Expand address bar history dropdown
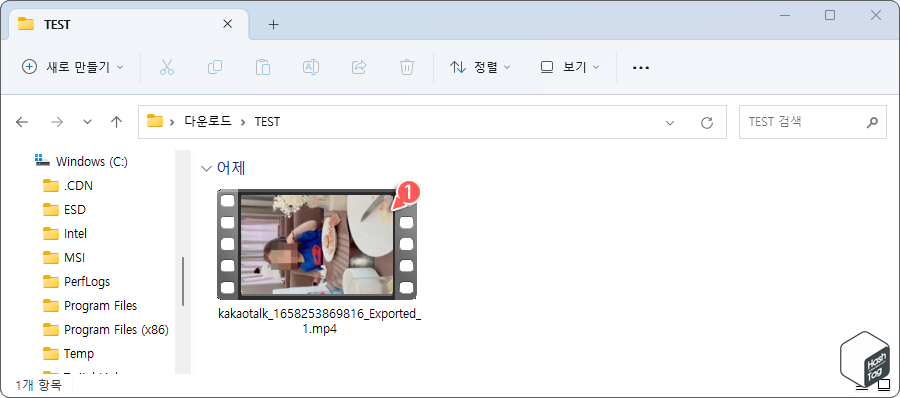 tap(669, 122)
